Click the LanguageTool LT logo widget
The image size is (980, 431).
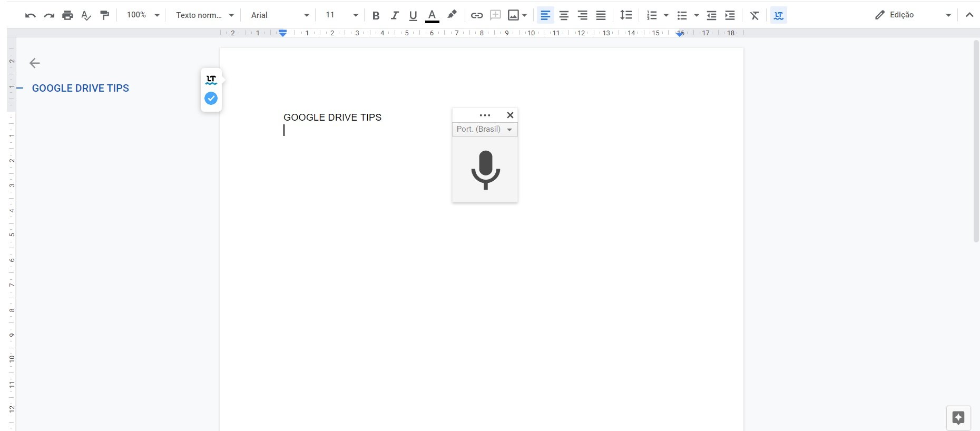(x=211, y=80)
